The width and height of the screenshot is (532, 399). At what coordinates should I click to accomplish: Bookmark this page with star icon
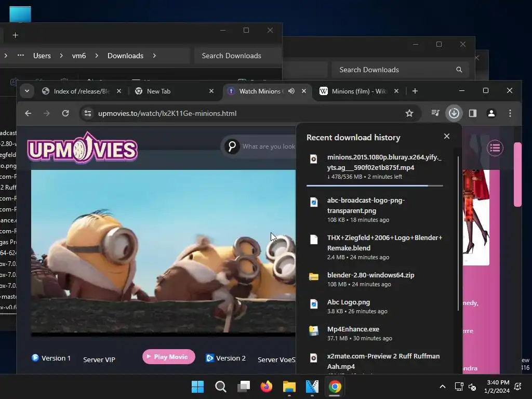tap(409, 113)
